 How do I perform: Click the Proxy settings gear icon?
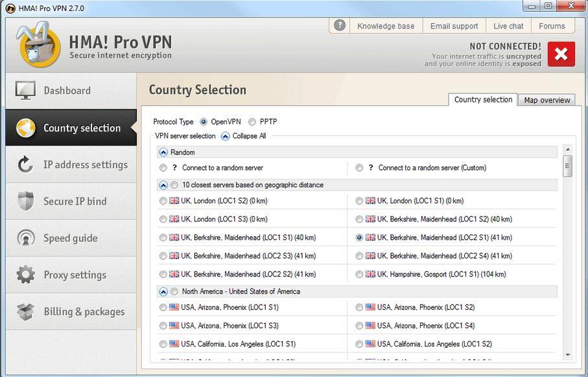(25, 275)
